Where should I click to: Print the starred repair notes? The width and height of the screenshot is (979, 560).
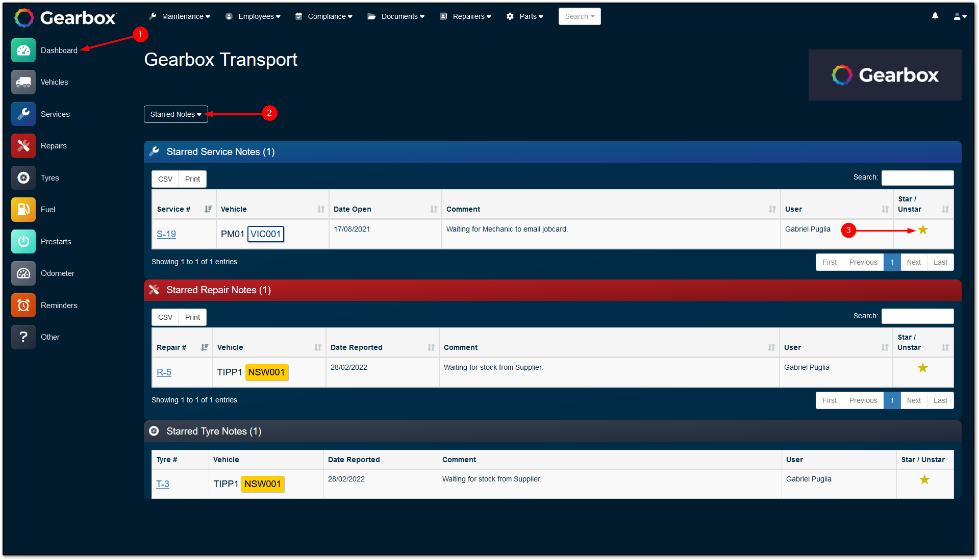point(192,317)
